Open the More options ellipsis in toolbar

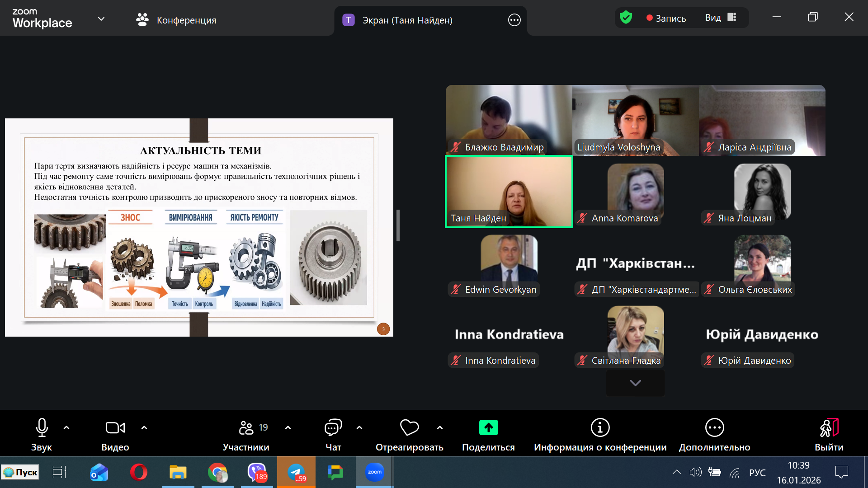(x=714, y=427)
